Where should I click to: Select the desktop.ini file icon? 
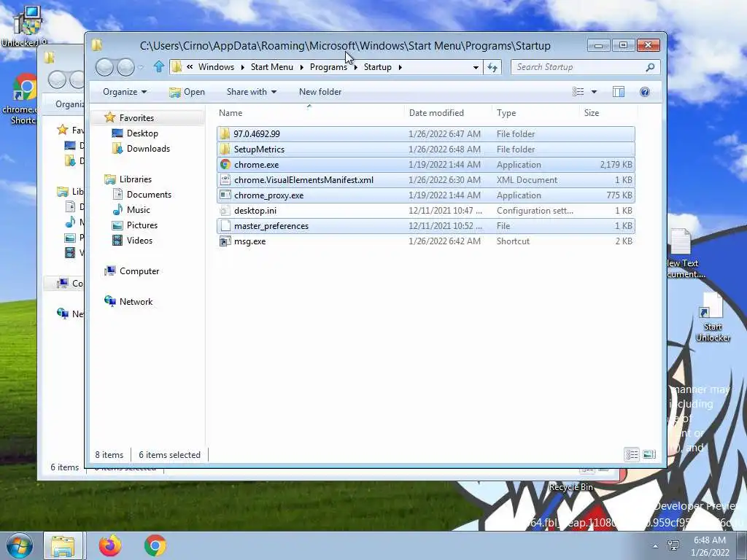point(225,211)
